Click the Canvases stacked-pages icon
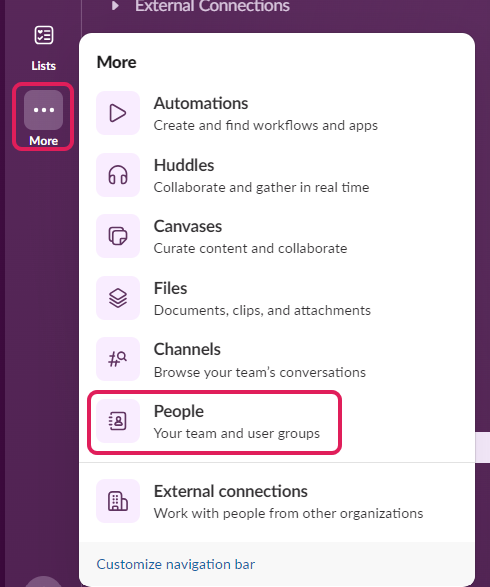This screenshot has height=587, width=490. [x=118, y=236]
